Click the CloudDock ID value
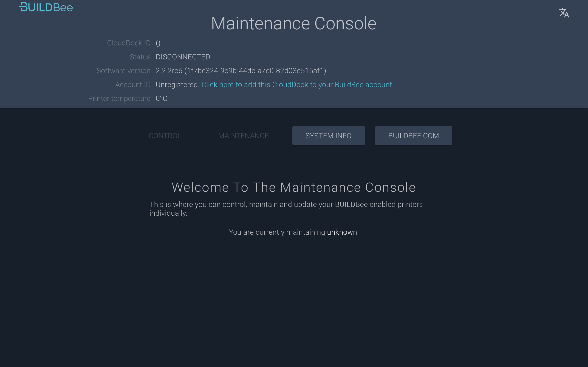Image resolution: width=588 pixels, height=367 pixels. pos(158,43)
